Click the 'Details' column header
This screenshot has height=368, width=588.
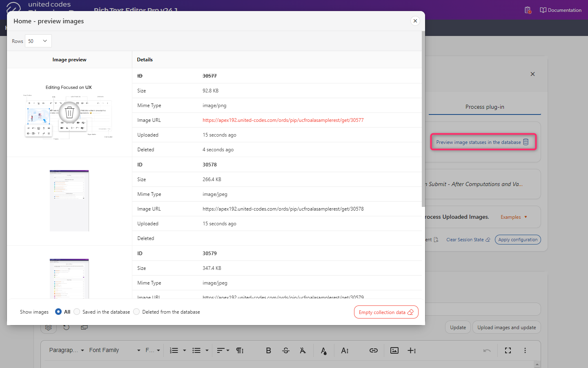[x=145, y=60]
